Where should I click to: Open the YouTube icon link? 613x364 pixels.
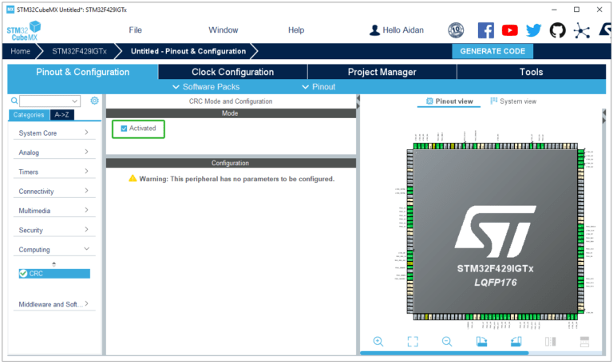[509, 30]
